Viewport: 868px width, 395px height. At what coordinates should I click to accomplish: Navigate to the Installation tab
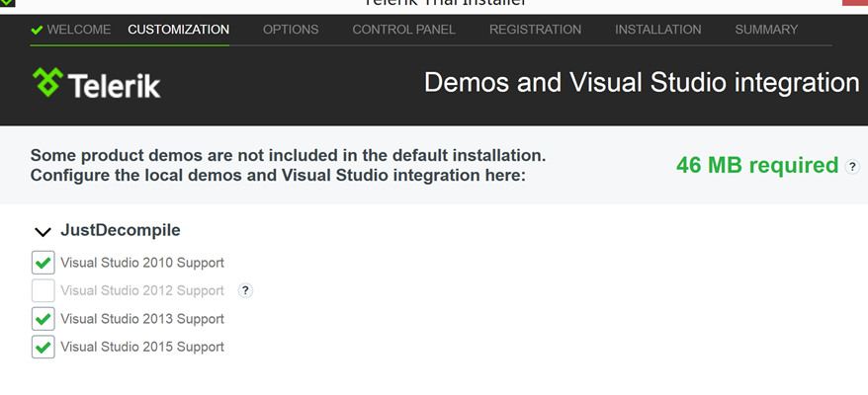657,30
